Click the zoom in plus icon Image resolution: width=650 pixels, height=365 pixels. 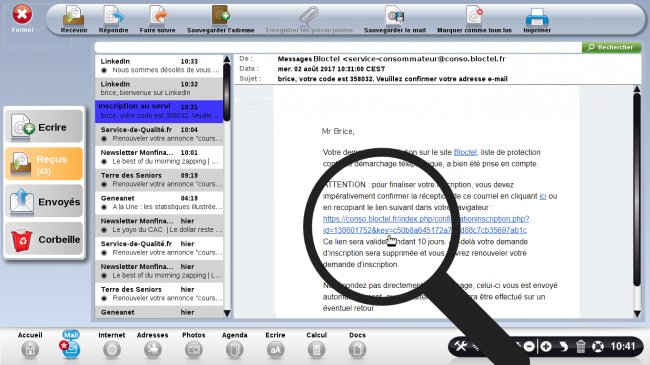546,346
